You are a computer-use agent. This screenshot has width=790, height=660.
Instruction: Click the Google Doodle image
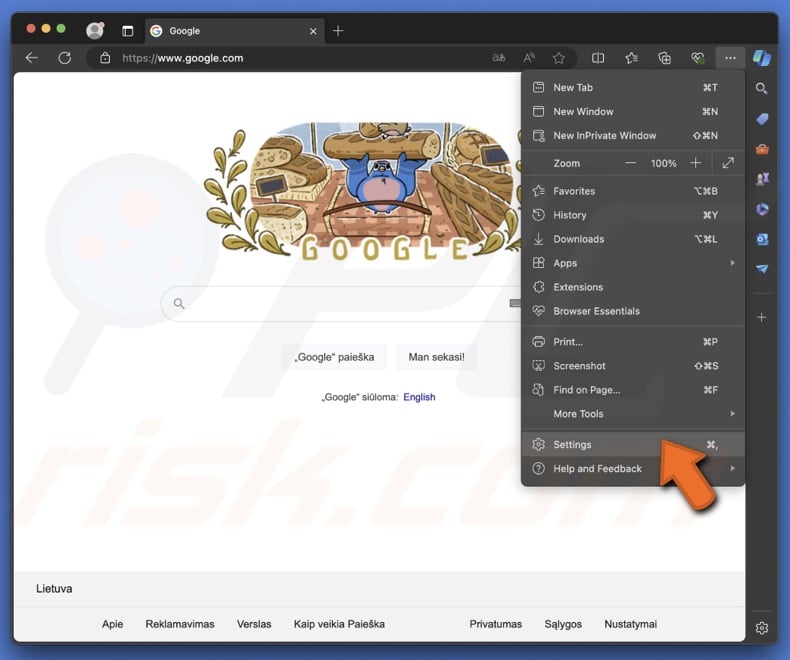point(363,190)
